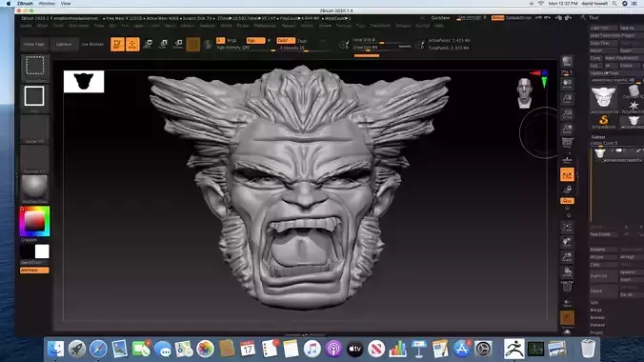Open the Texture Off selector
The image size is (644, 362).
click(x=34, y=159)
